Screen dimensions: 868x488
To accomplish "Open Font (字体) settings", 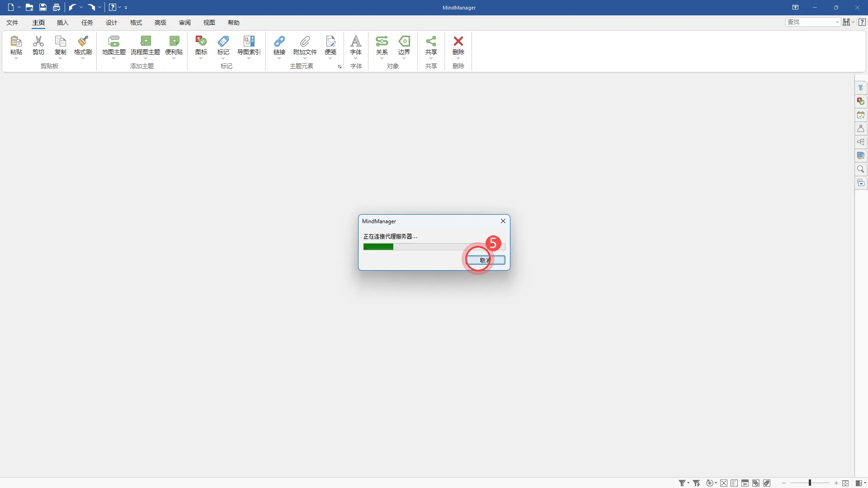I will (x=356, y=42).
